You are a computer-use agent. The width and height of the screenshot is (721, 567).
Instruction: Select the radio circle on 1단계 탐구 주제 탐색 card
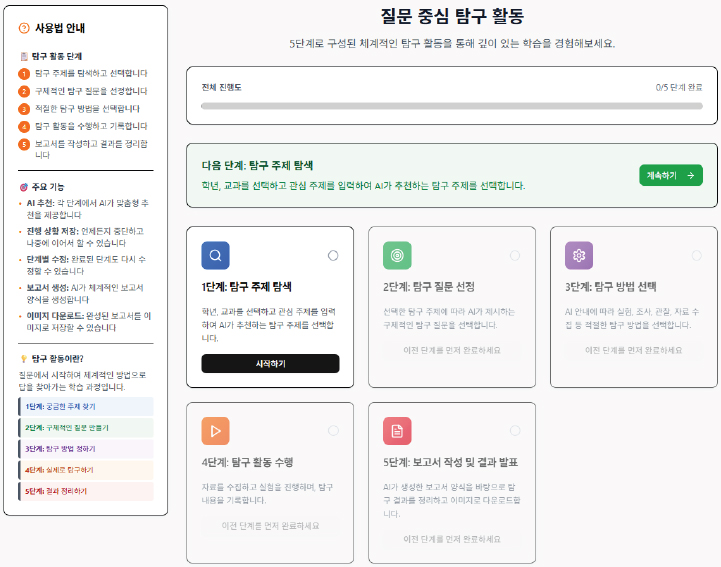click(x=333, y=255)
